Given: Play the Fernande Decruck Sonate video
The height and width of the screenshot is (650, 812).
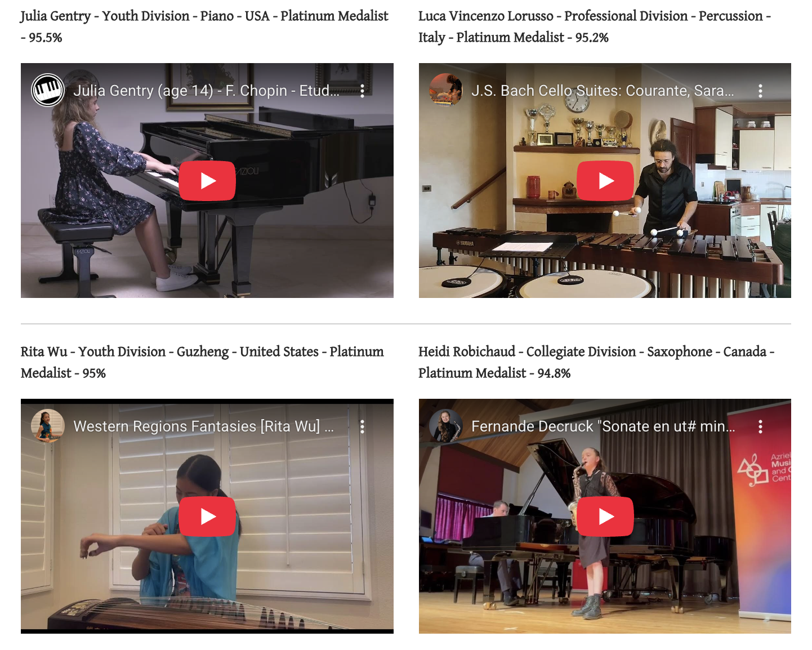Looking at the screenshot, I should (x=605, y=517).
